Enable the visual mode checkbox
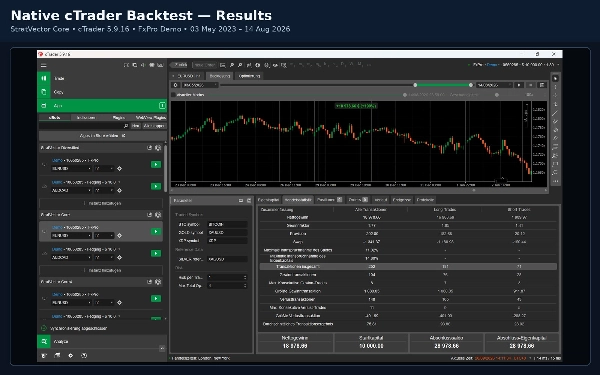Viewport: 600px width, 375px height. click(173, 95)
